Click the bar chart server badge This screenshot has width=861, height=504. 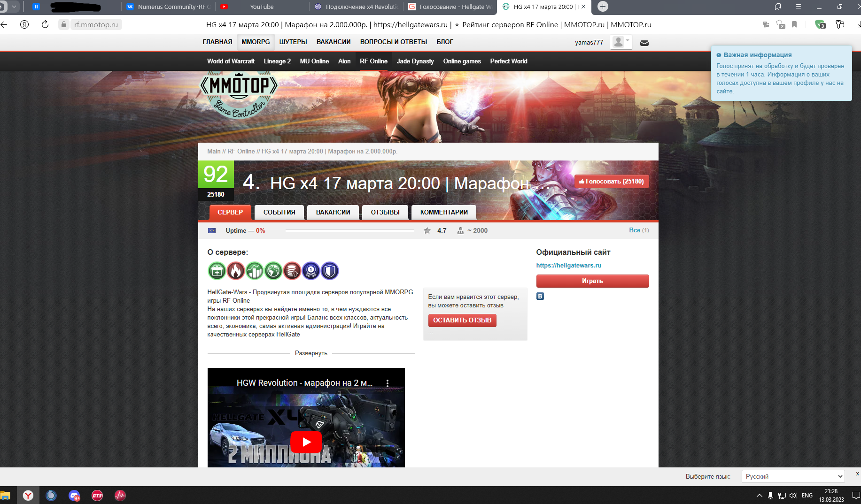(x=255, y=271)
